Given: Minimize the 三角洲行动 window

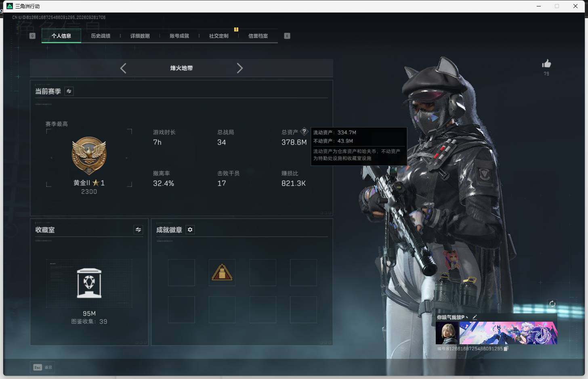Looking at the screenshot, I should pos(539,6).
